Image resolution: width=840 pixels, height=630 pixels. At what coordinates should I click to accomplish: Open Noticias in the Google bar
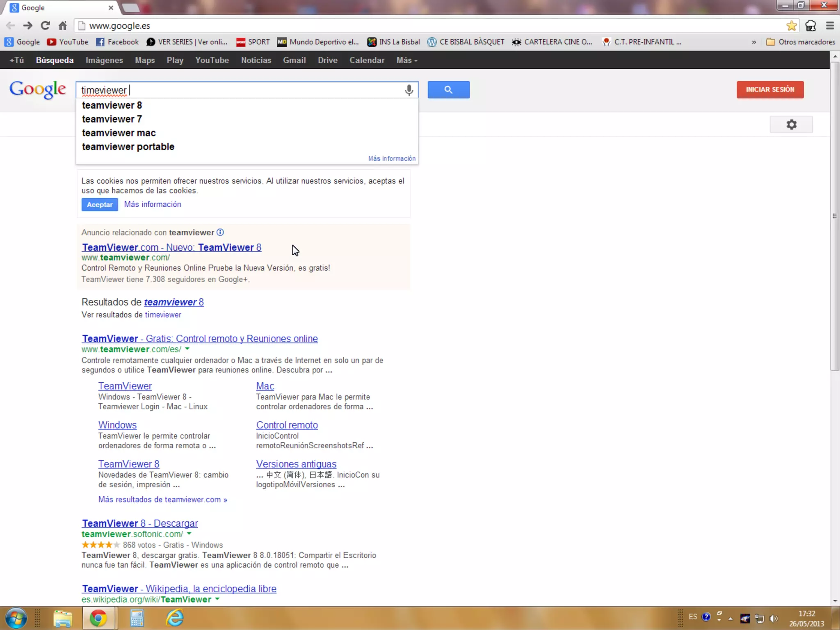pos(256,60)
